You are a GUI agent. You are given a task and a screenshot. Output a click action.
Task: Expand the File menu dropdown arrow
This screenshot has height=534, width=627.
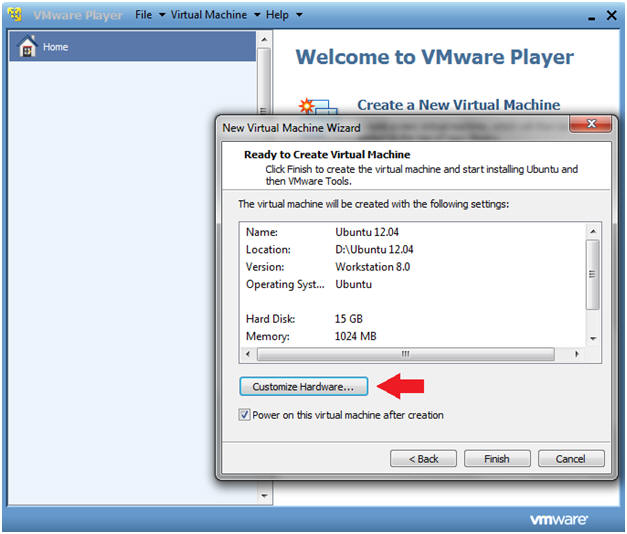click(x=162, y=15)
